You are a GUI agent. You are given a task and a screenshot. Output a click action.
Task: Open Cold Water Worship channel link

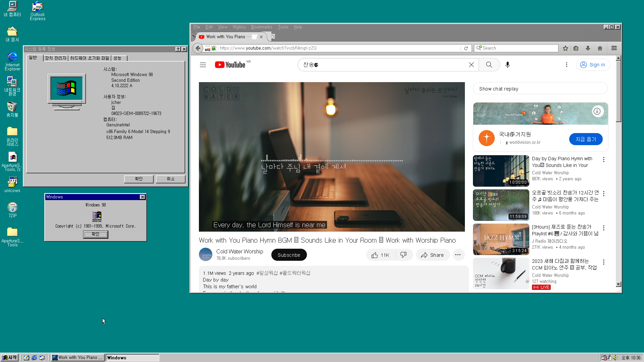[x=239, y=251]
